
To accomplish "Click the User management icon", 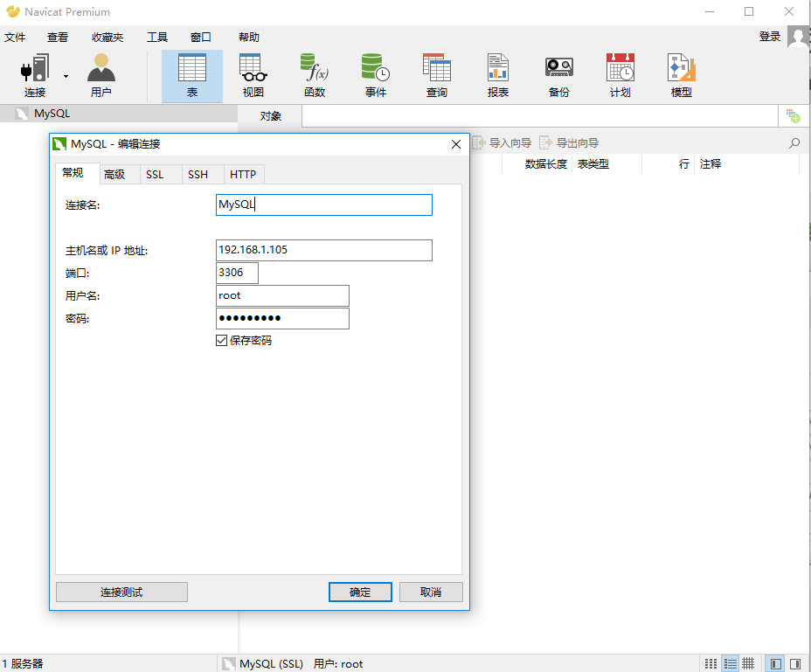I will point(99,74).
